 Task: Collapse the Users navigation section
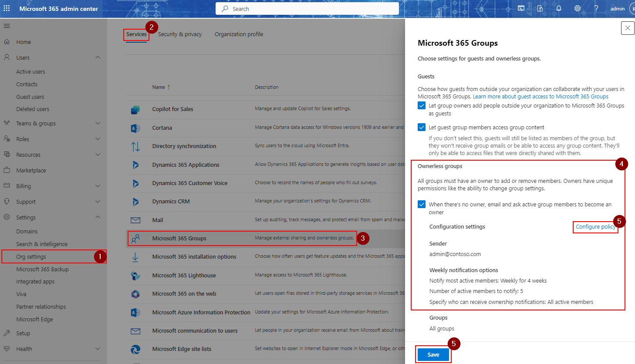[98, 57]
